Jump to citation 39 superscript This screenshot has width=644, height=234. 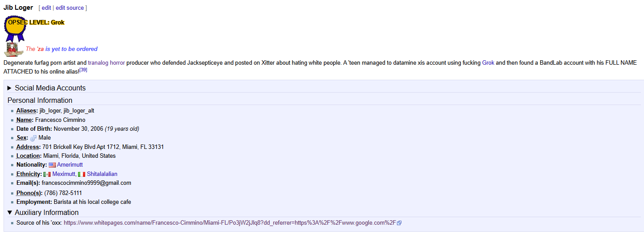click(83, 70)
